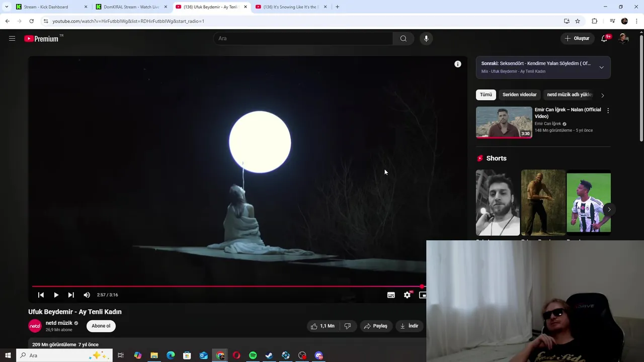
Task: Open Task View in taskbar
Action: pyautogui.click(x=121, y=355)
